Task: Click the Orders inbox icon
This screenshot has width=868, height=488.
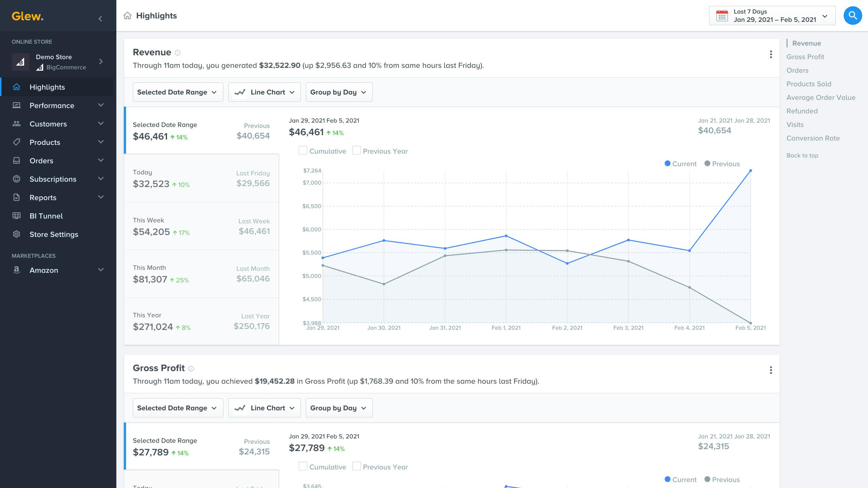Action: pyautogui.click(x=16, y=161)
